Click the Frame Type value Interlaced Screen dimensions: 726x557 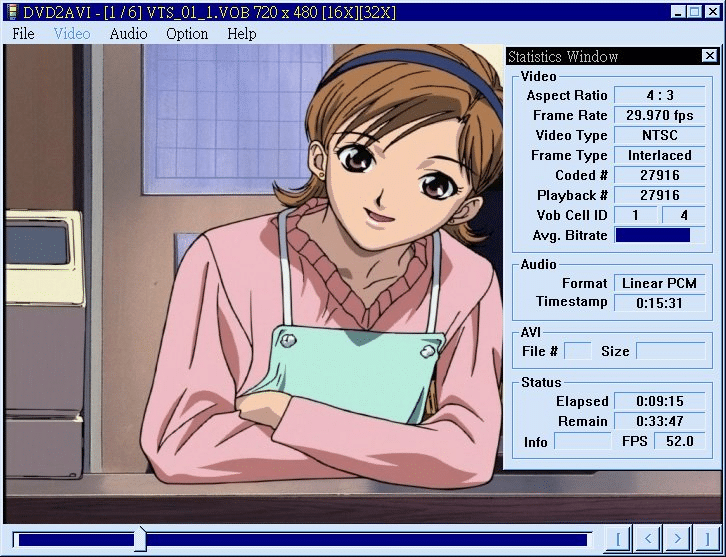coord(660,155)
